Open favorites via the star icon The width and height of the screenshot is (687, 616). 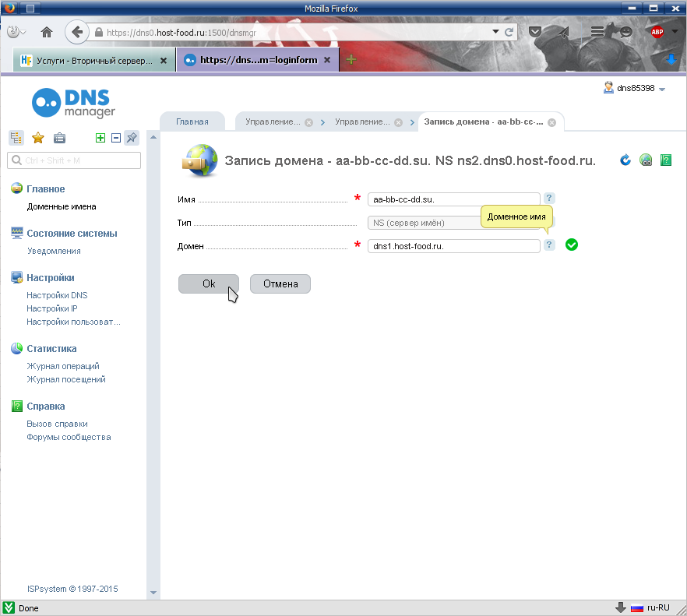(38, 138)
